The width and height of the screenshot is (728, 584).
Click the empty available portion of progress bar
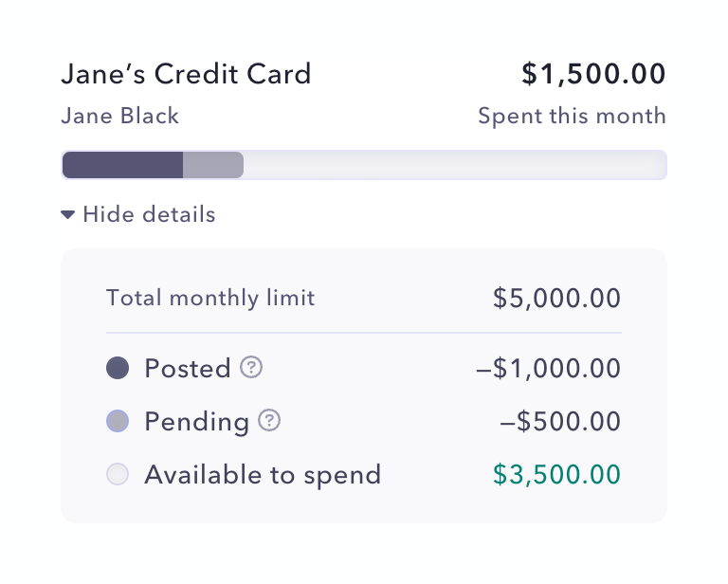coord(455,165)
